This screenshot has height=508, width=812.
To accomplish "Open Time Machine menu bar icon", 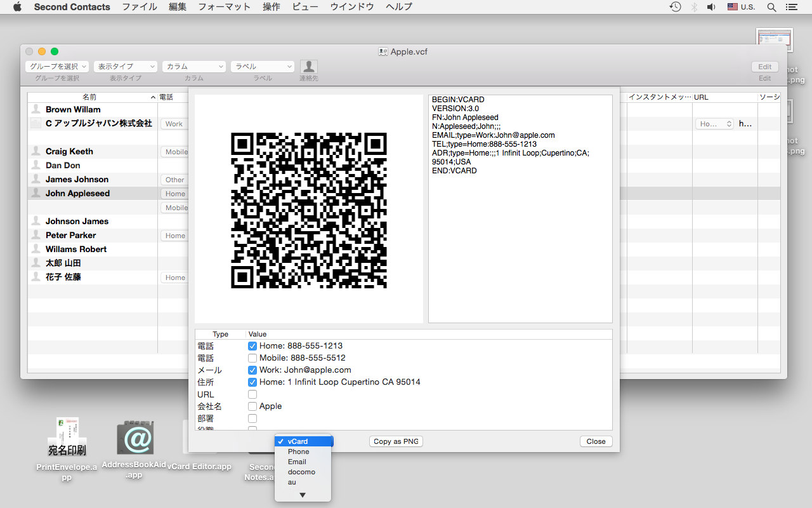I will [676, 7].
